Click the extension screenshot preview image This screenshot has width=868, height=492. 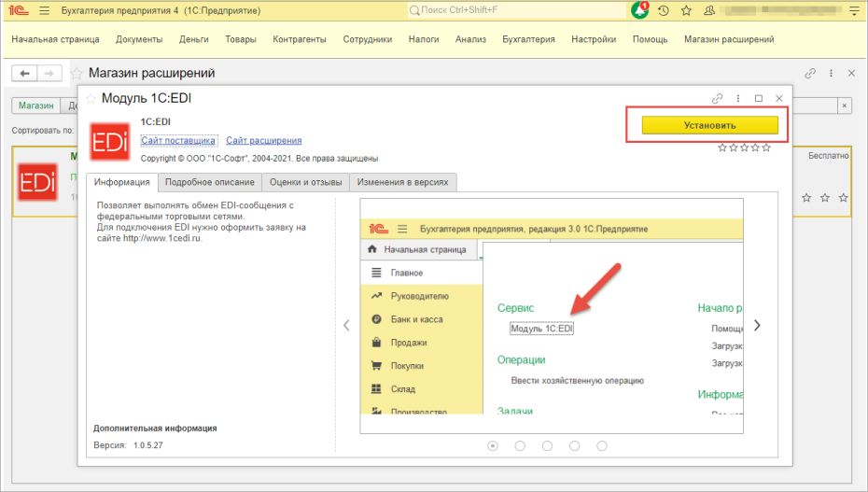tap(552, 316)
